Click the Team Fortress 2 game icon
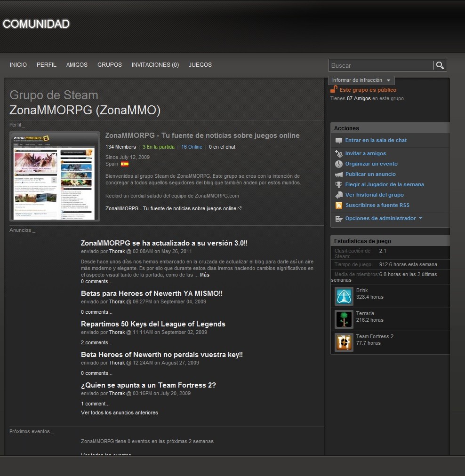Image resolution: width=465 pixels, height=476 pixels. click(x=344, y=342)
